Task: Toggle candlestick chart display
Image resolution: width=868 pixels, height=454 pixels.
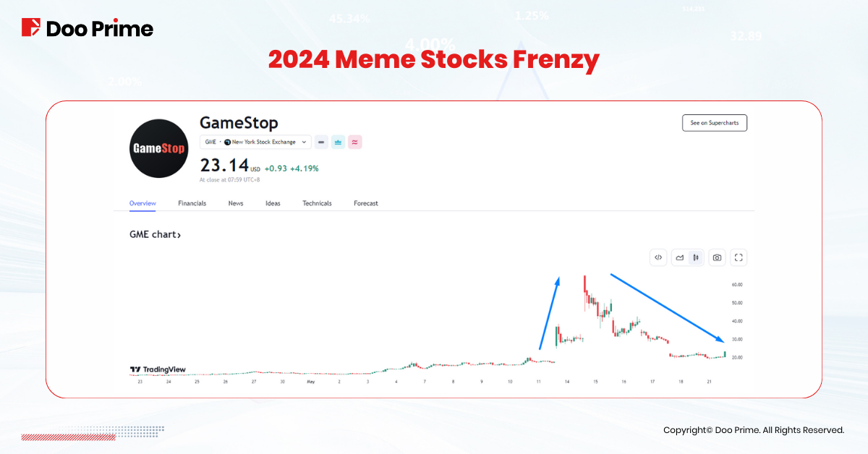Action: click(x=696, y=257)
